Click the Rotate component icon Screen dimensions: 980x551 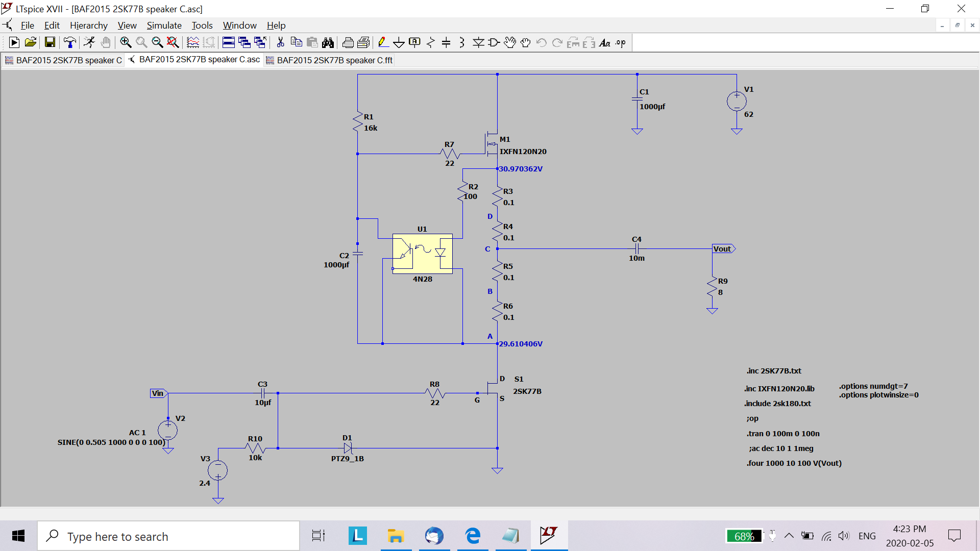(573, 43)
